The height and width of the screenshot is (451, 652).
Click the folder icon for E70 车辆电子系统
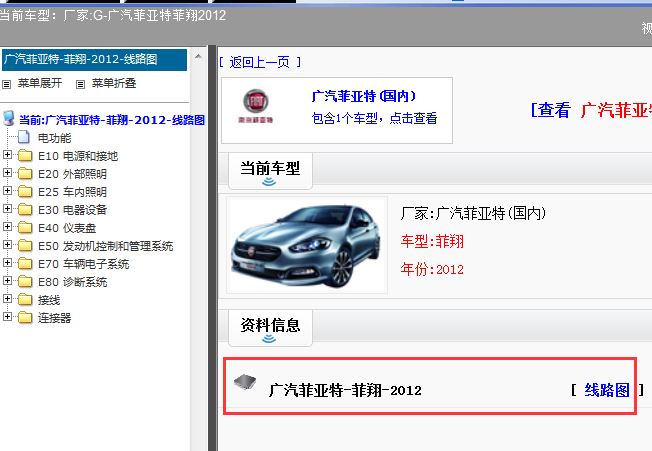click(x=25, y=264)
